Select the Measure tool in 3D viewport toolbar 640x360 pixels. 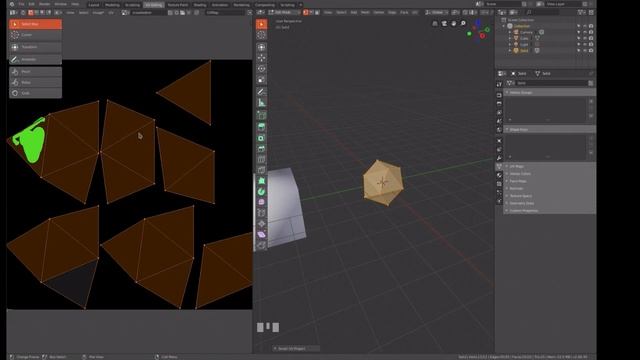(x=261, y=103)
